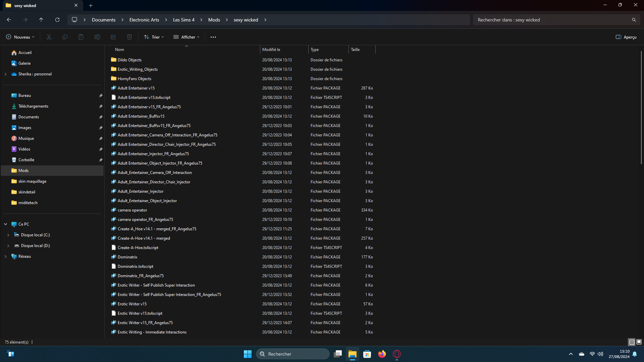Unpin Musique using its pin icon
Image resolution: width=644 pixels, height=362 pixels.
click(x=101, y=138)
